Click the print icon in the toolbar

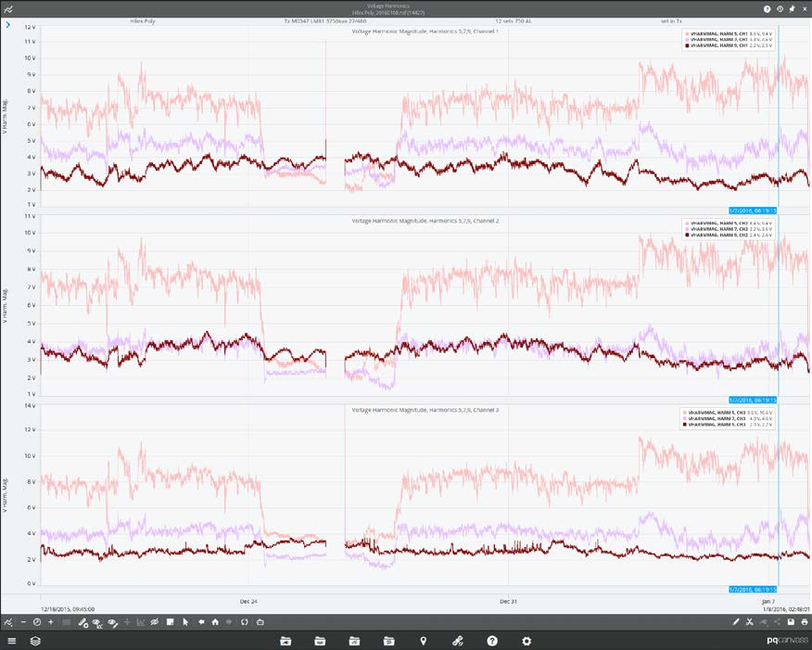[x=804, y=622]
